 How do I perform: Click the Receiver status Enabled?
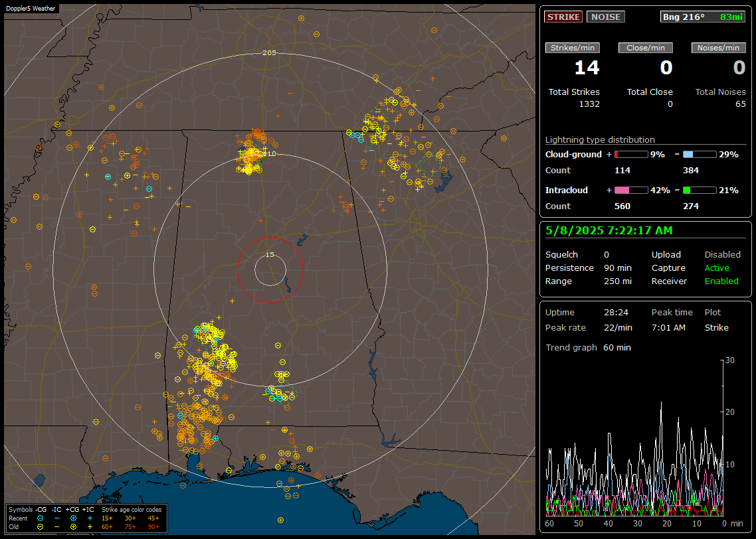point(721,281)
